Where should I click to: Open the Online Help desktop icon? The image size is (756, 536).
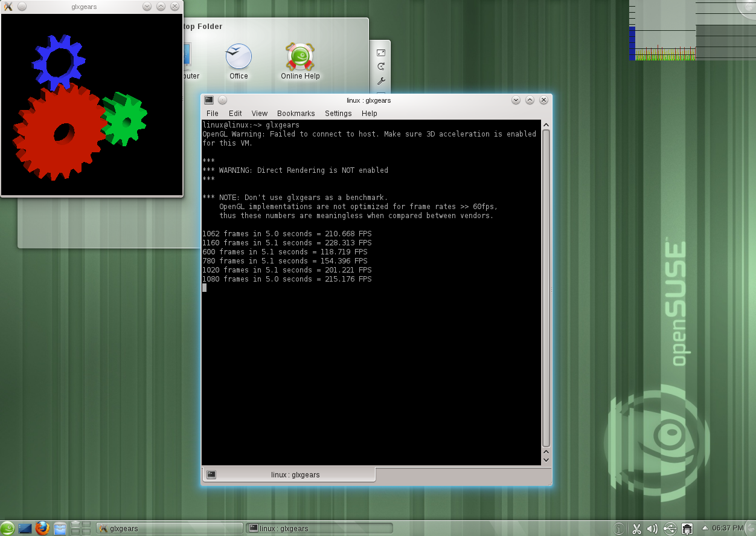[300, 61]
